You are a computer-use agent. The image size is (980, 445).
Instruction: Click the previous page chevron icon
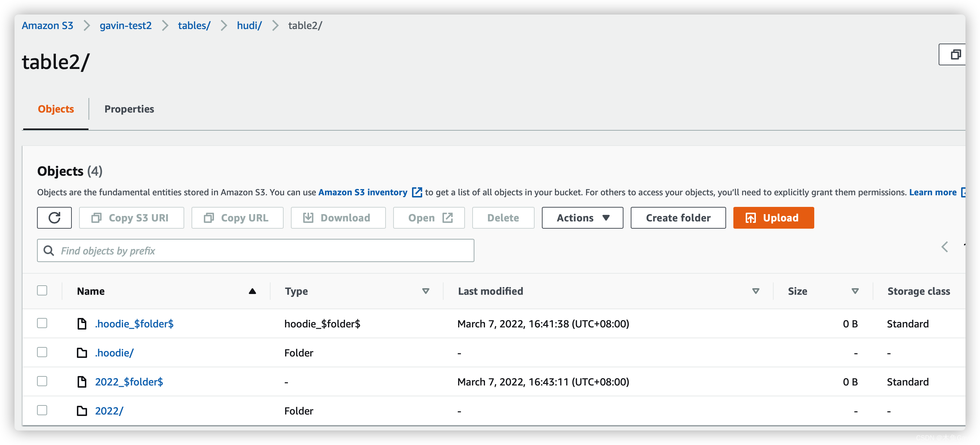pyautogui.click(x=944, y=247)
